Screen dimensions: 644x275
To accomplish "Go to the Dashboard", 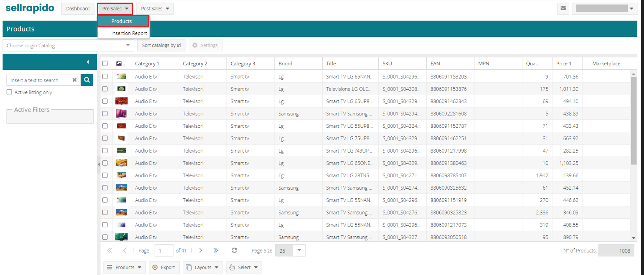I will (78, 9).
